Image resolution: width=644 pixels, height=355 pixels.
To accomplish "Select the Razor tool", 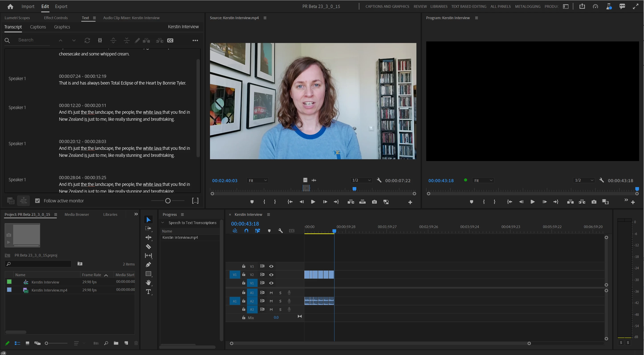I will point(148,247).
